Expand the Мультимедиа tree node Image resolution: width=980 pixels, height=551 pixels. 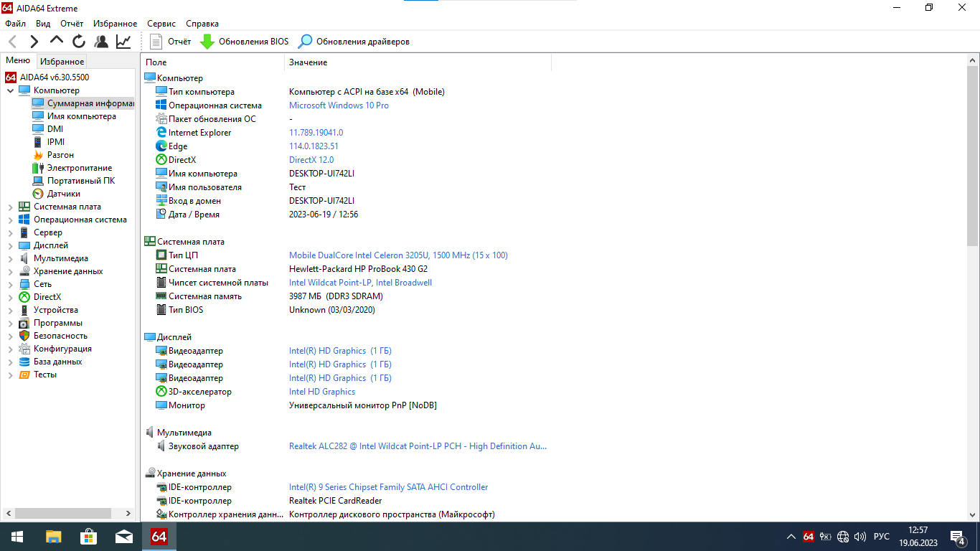[x=10, y=258]
